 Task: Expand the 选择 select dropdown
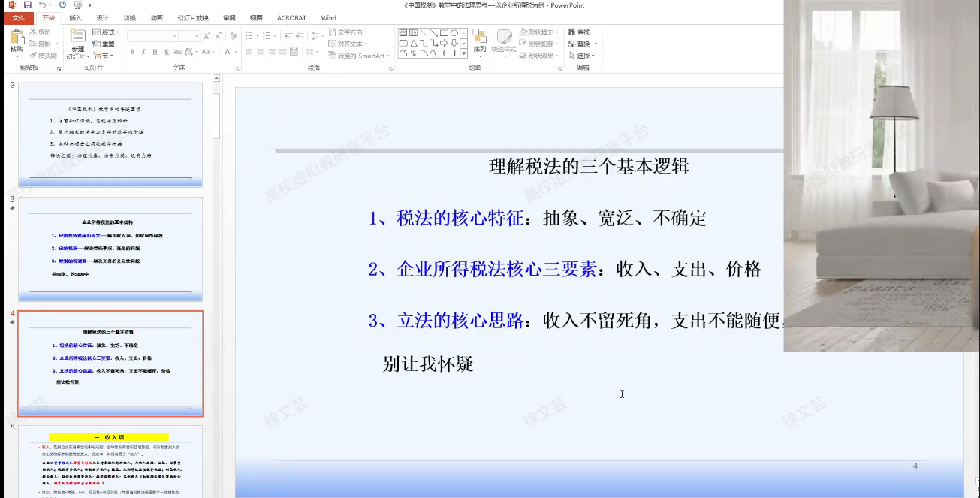[x=582, y=56]
